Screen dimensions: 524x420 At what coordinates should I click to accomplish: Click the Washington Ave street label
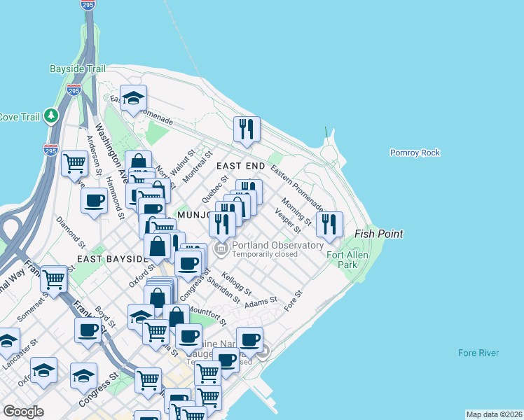click(x=111, y=152)
